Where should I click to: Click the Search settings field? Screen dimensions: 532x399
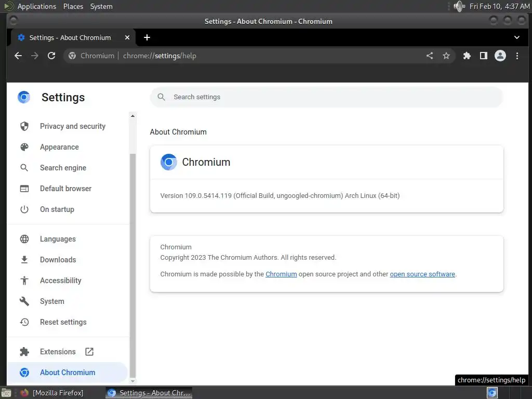326,97
